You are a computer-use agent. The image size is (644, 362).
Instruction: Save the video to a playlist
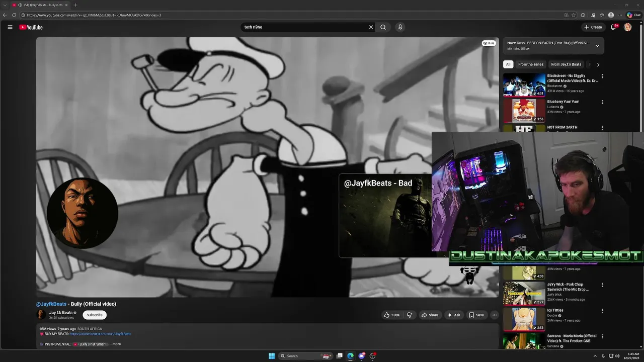(x=476, y=315)
